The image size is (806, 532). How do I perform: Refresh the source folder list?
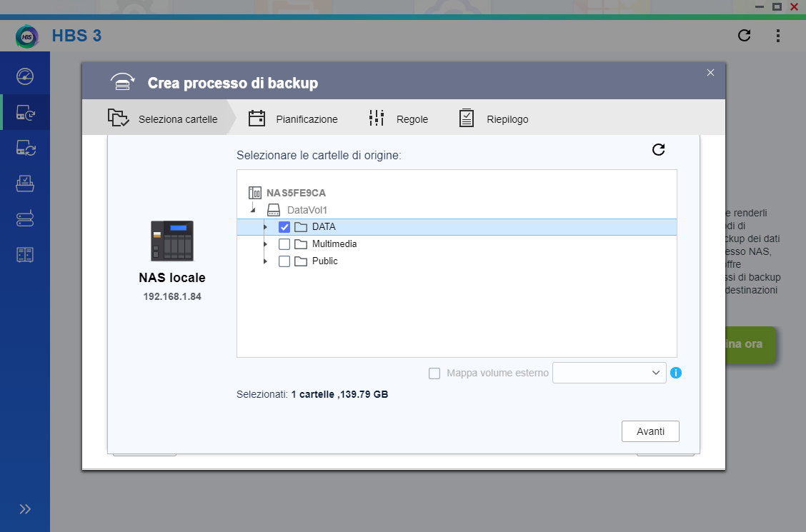click(659, 149)
